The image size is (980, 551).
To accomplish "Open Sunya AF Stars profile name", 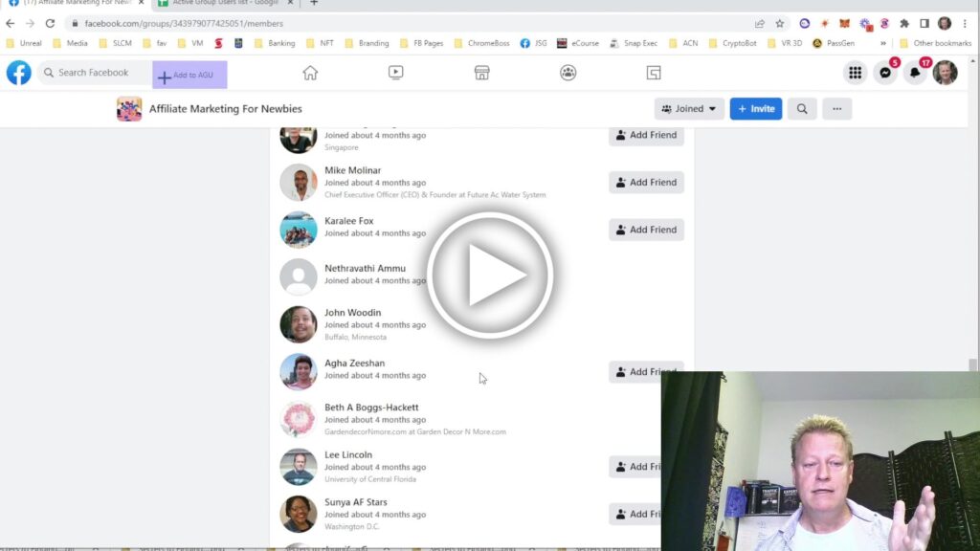I will [356, 502].
